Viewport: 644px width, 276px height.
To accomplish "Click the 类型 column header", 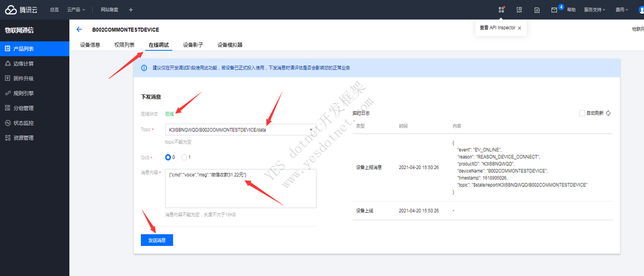I will tap(360, 126).
